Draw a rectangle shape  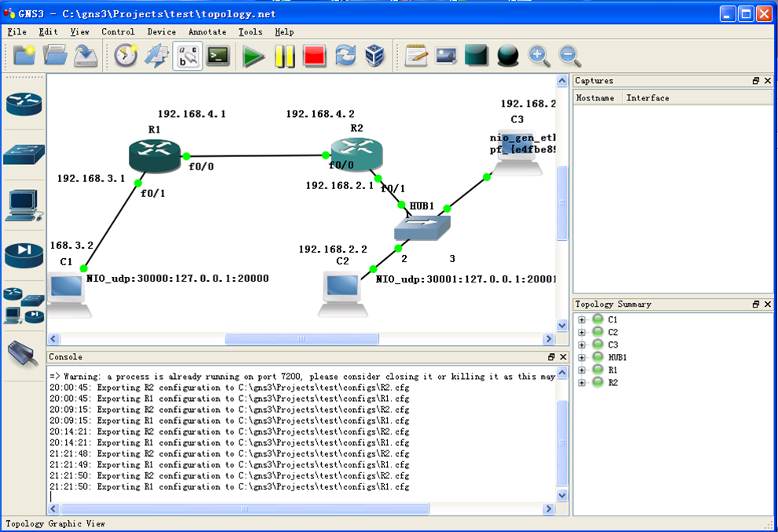pyautogui.click(x=477, y=55)
